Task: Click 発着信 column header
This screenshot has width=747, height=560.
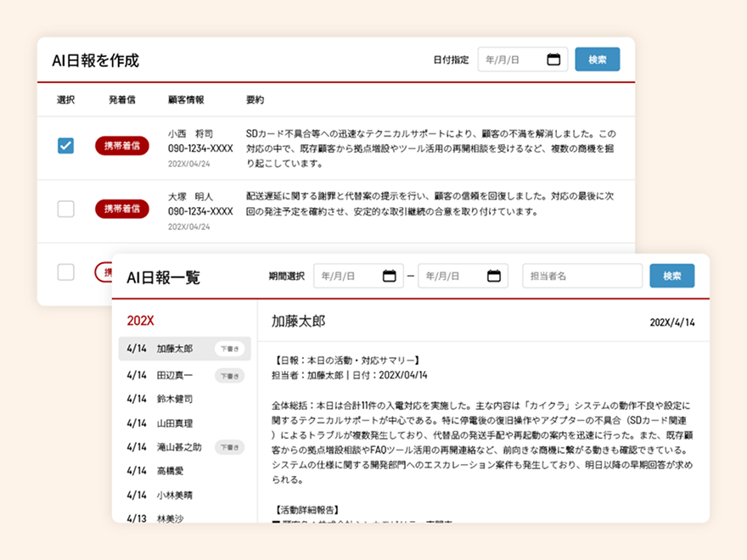Action: pyautogui.click(x=122, y=99)
